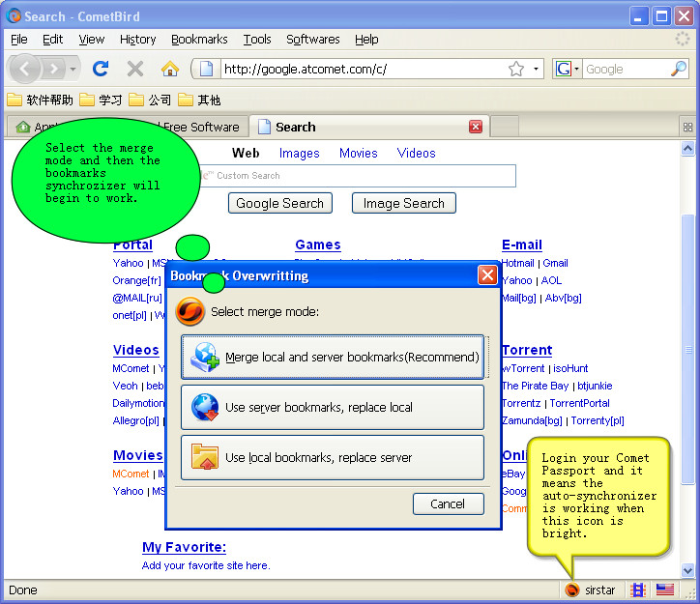Open the 学习 bookmark folder
Viewport: 700px width, 604px height.
(101, 100)
